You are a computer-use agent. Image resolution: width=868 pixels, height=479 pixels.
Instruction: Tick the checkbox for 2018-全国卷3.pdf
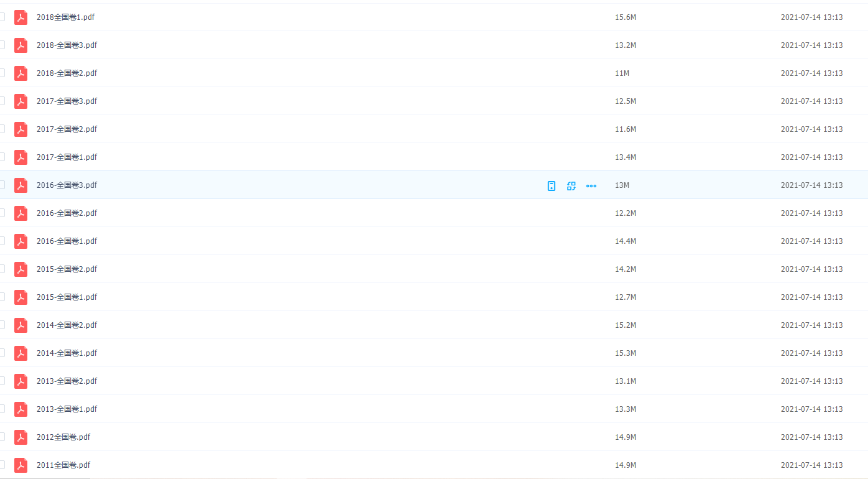tap(2, 45)
